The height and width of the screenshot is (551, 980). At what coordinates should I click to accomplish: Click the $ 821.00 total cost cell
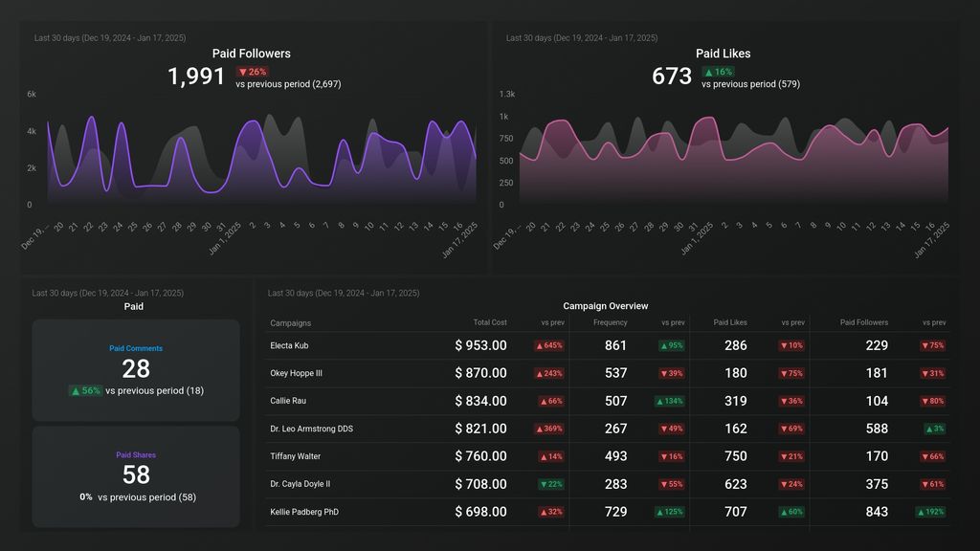tap(480, 429)
